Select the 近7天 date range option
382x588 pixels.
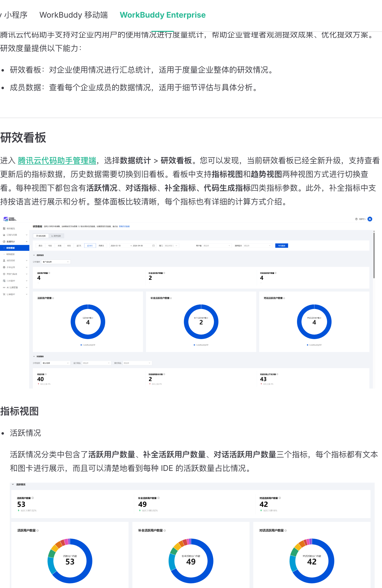coord(79,245)
